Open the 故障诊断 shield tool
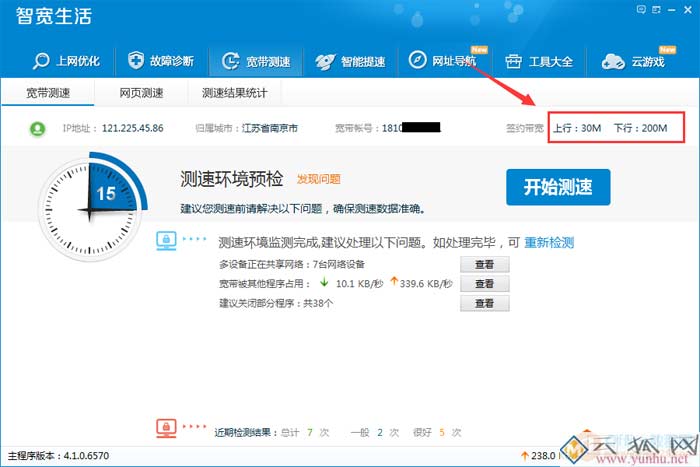The width and height of the screenshot is (700, 467). 161,60
